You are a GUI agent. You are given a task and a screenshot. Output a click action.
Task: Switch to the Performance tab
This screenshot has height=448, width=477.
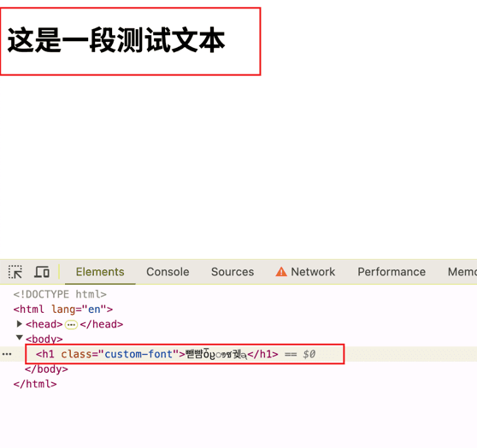pos(392,272)
